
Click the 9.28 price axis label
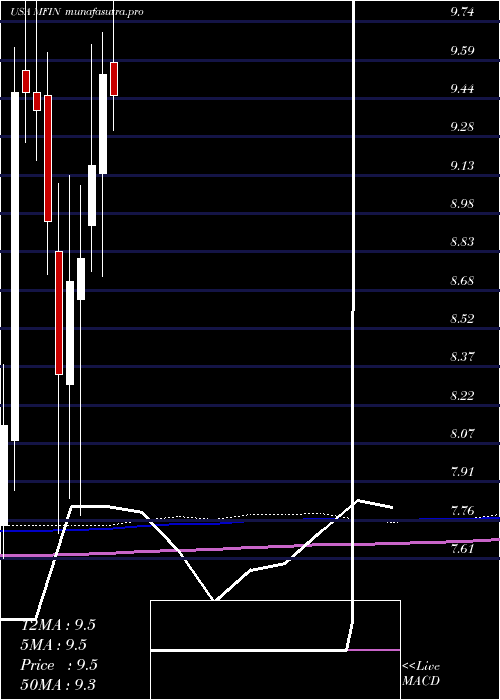462,127
